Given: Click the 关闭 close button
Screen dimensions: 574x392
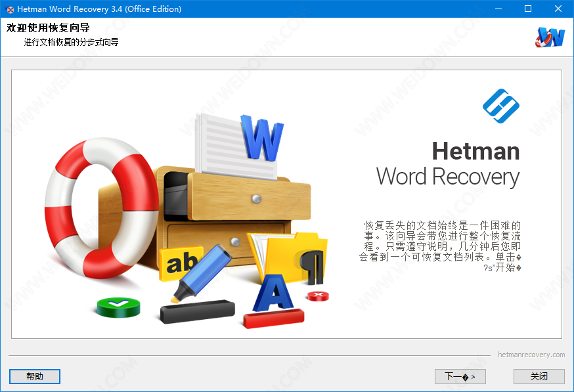Looking at the screenshot, I should [x=539, y=376].
